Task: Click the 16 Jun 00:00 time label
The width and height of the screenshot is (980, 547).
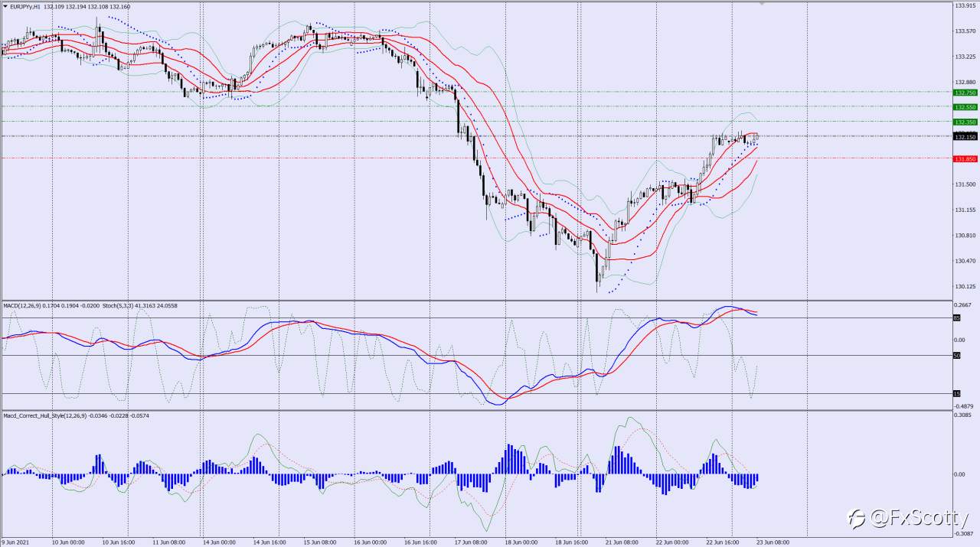Action: click(x=370, y=542)
